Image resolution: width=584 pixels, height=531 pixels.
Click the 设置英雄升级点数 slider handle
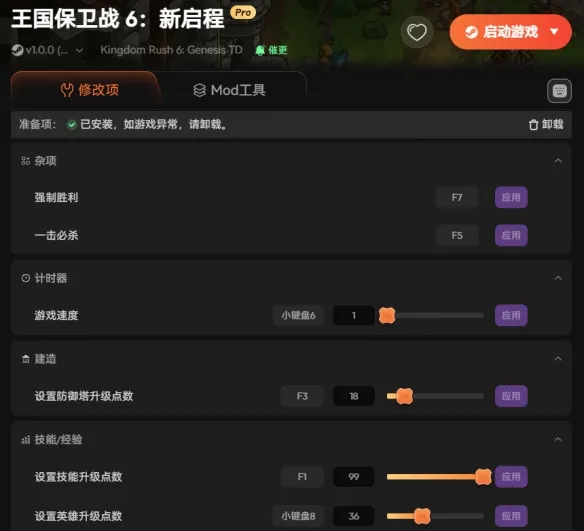[x=422, y=516]
